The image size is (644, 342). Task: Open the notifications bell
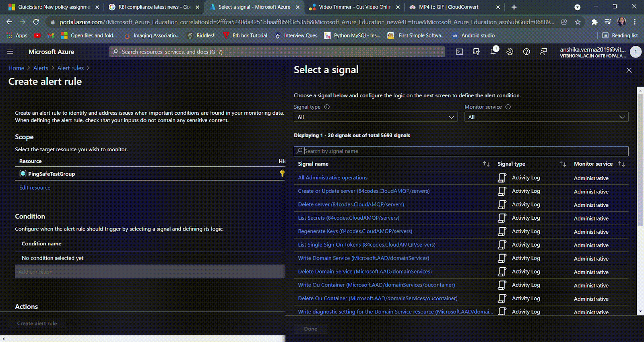click(x=493, y=52)
